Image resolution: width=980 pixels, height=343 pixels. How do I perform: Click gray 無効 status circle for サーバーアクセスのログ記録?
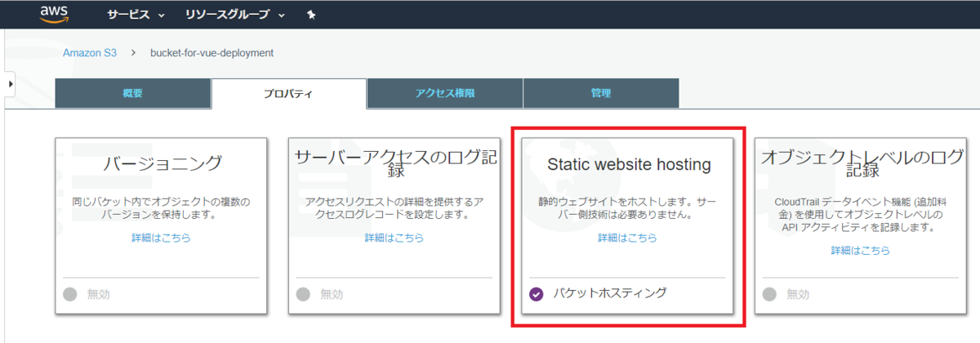(x=303, y=294)
